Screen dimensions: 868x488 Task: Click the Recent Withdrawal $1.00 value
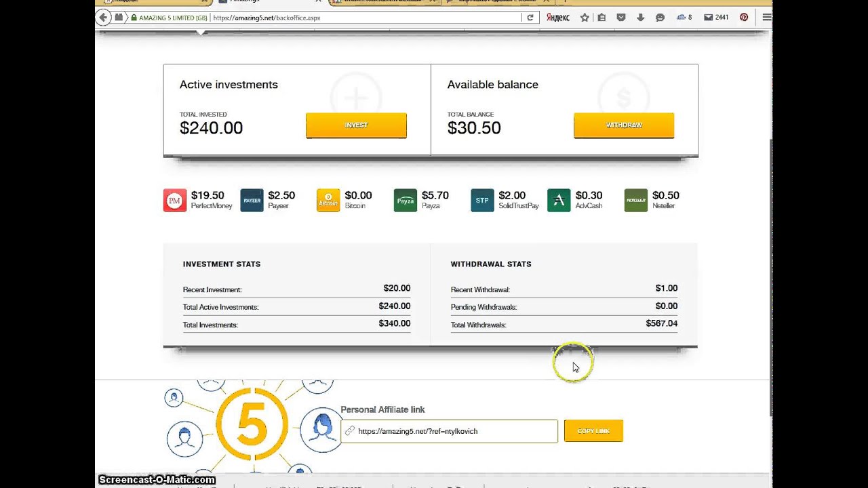tap(667, 288)
